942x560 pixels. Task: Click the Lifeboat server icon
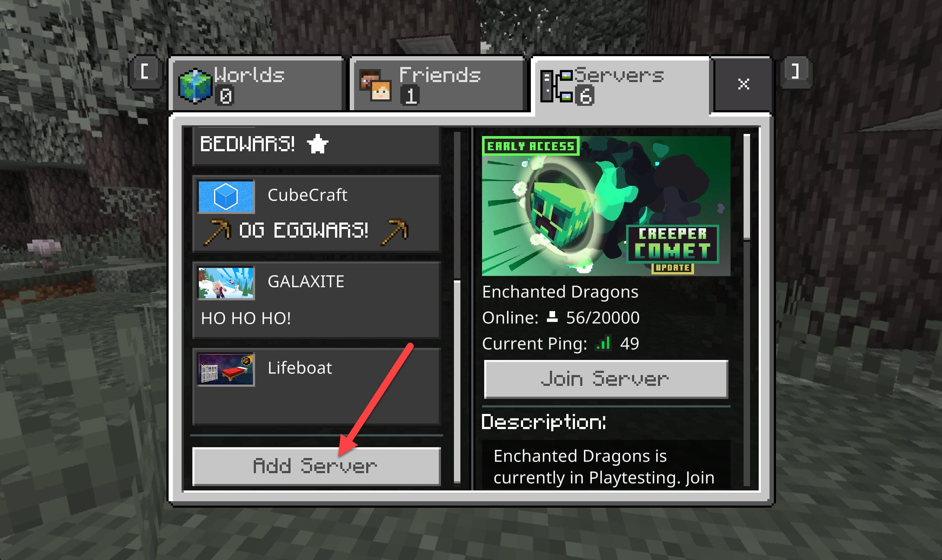(x=226, y=370)
